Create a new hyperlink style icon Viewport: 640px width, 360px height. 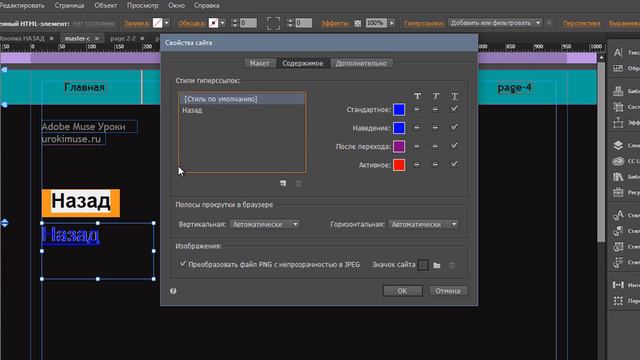283,183
